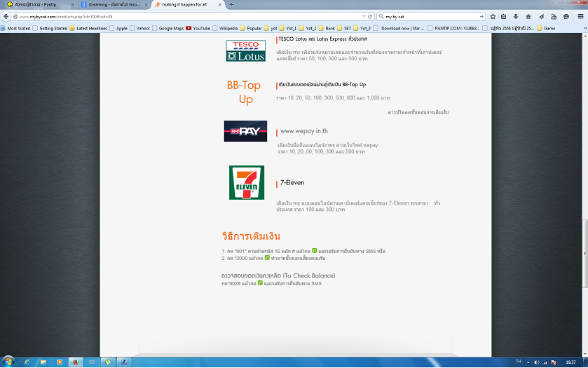Open the www.wepay.in.th link text
Viewport: 588px width, 368px height.
pyautogui.click(x=304, y=131)
